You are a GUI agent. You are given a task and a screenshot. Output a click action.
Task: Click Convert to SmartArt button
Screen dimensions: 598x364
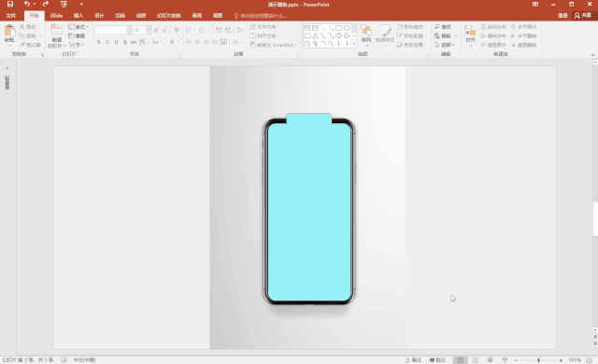tap(273, 45)
